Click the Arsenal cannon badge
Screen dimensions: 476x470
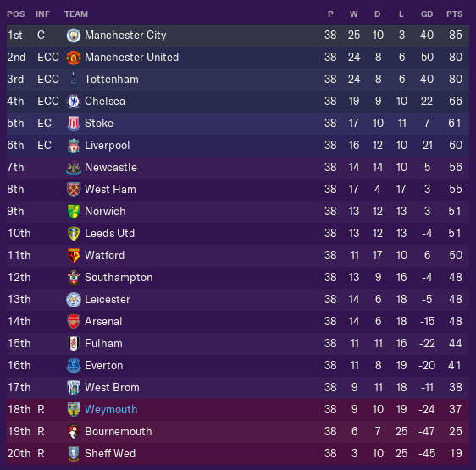74,322
